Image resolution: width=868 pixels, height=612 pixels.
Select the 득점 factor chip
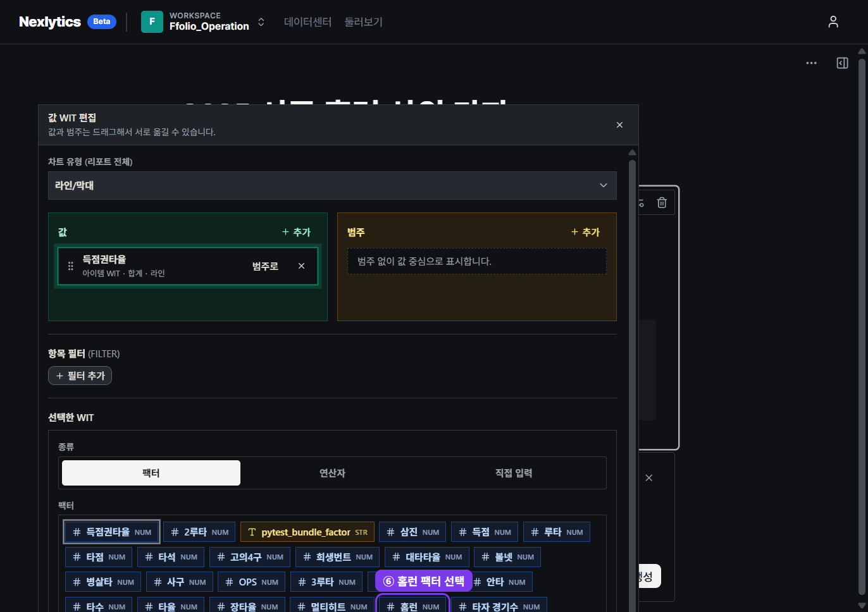[485, 532]
